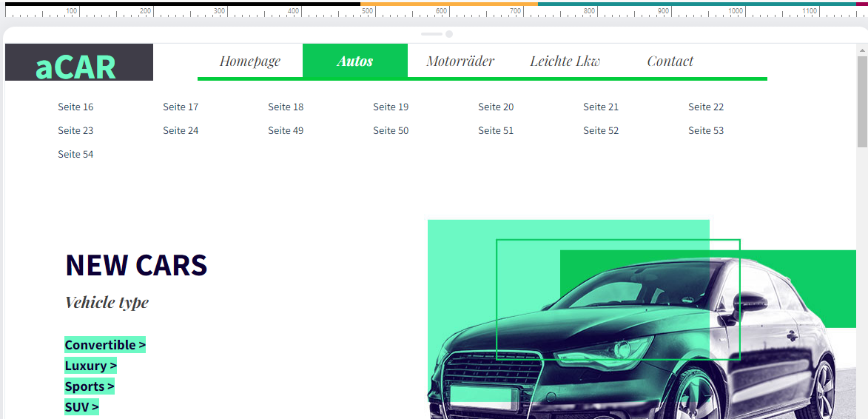
Task: Expand the Convertible > vehicle type
Action: (x=105, y=345)
